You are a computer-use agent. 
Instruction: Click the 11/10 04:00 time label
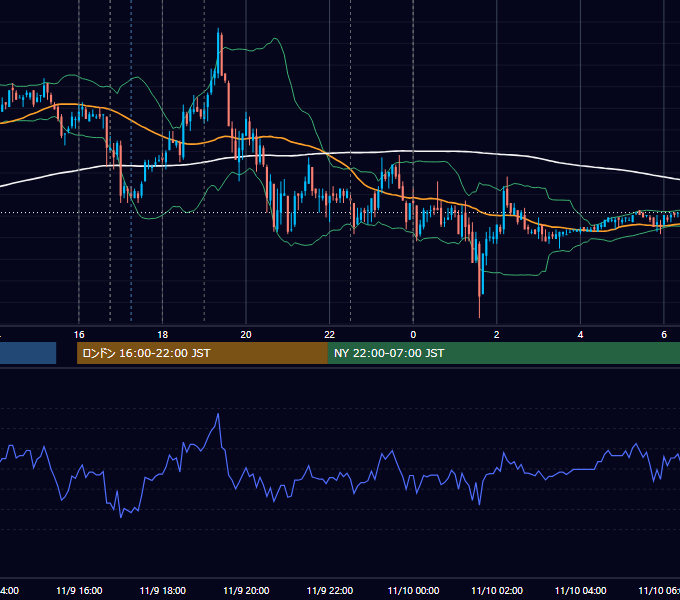(581, 590)
